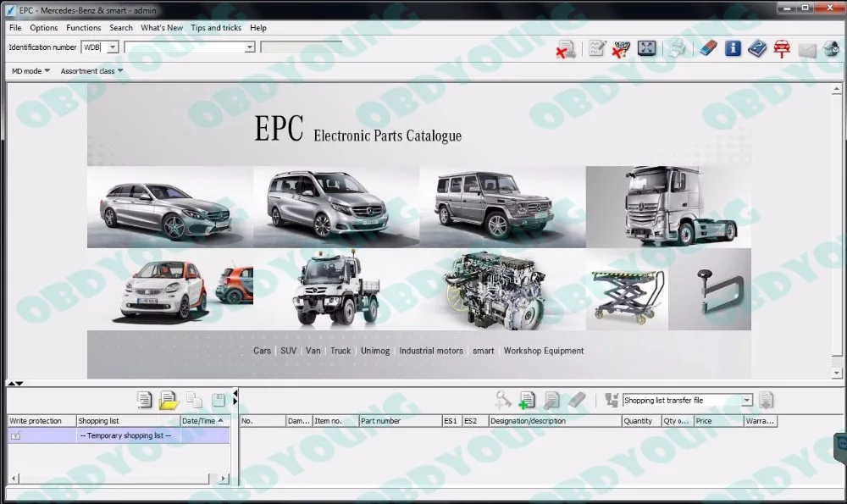Click the key with plus icon
Viewport: 847px width, 504px height.
tap(503, 400)
